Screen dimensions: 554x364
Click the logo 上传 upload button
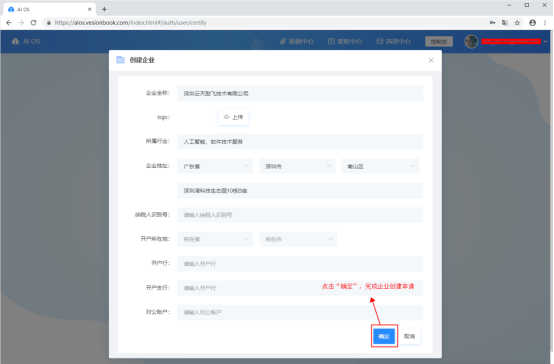point(234,117)
